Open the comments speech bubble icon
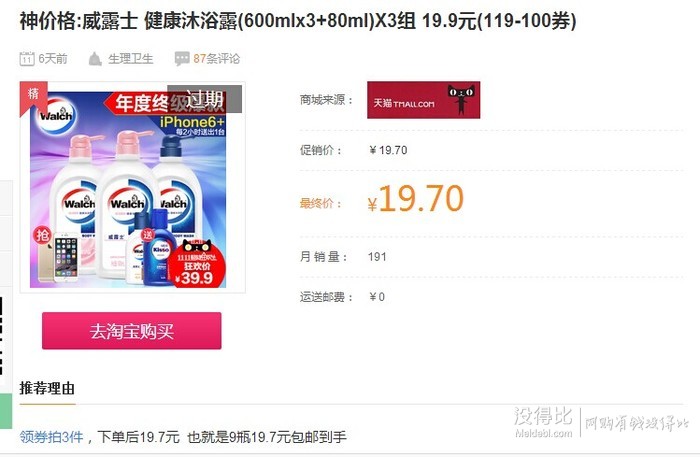Image resolution: width=700 pixels, height=457 pixels. 182,58
